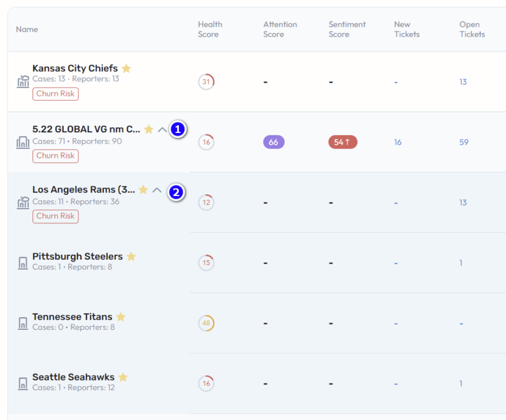Open the Los Angeles Rams account
The image size is (506, 420).
pos(84,190)
